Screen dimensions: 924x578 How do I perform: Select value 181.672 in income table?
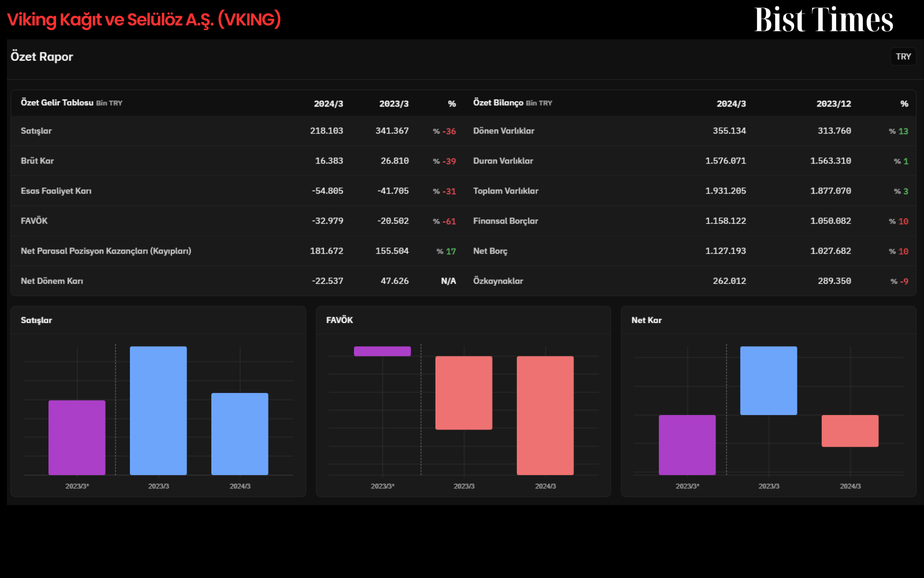(326, 251)
